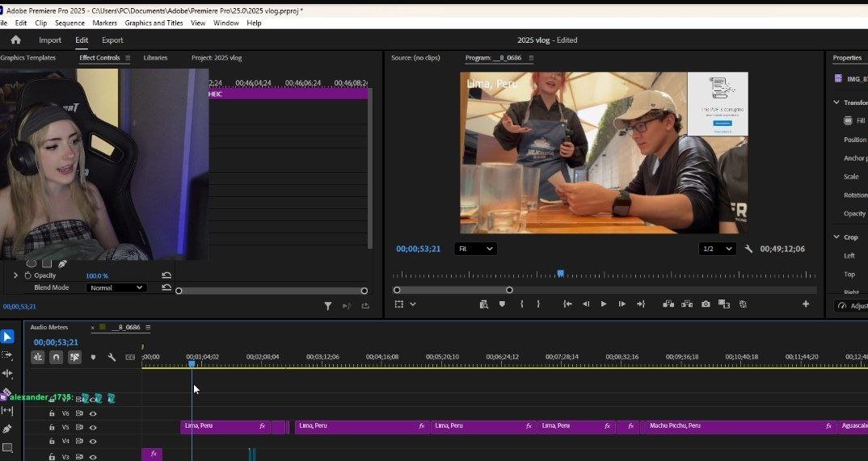Viewport: 868px width, 461px height.
Task: Click the timeline timecode 00;00;53;21
Action: click(56, 342)
